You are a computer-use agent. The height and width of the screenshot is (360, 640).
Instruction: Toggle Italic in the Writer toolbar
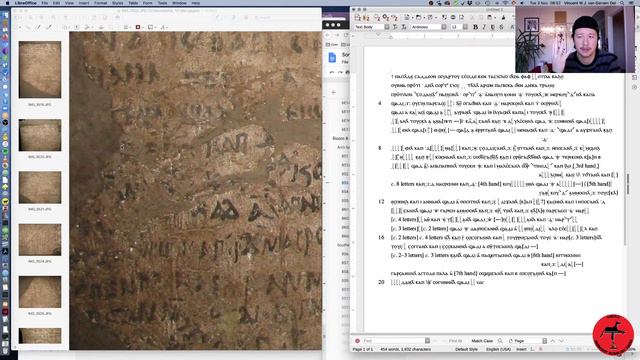484,27
